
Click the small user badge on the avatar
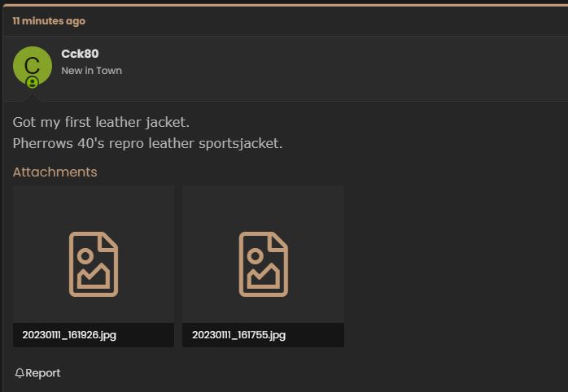[x=33, y=82]
